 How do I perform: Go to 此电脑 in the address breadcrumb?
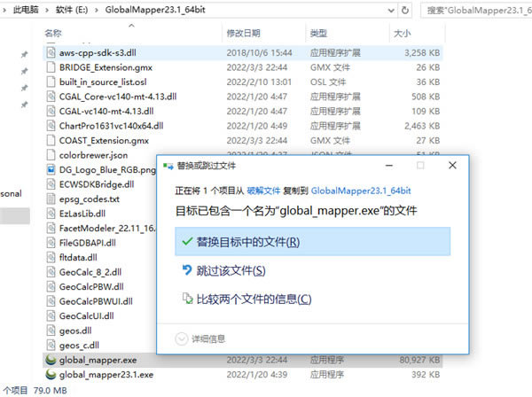[x=26, y=10]
